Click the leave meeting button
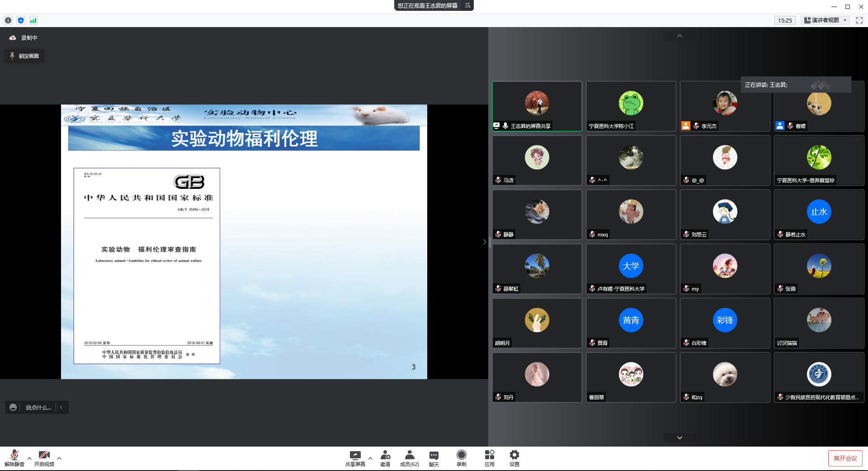This screenshot has height=471, width=868. (x=845, y=458)
